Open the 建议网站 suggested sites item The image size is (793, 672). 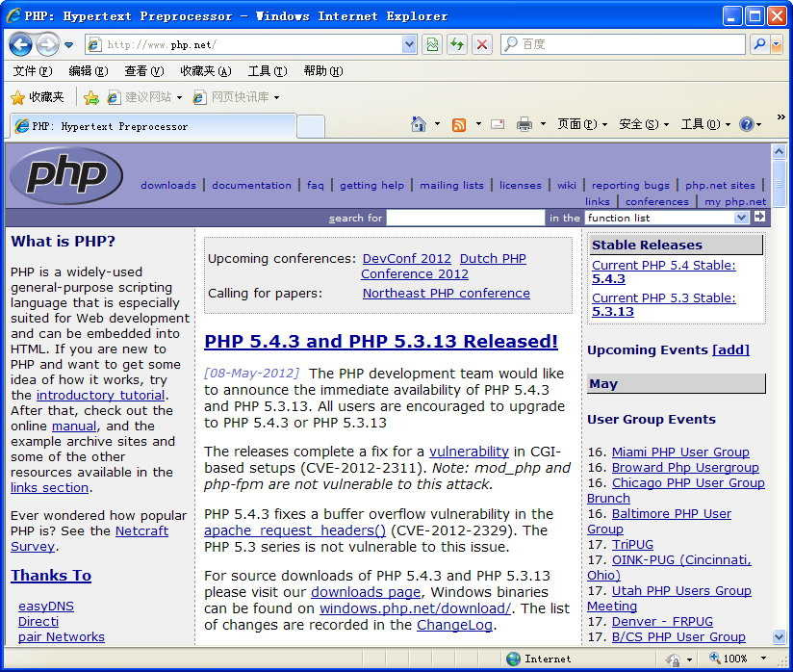point(144,97)
